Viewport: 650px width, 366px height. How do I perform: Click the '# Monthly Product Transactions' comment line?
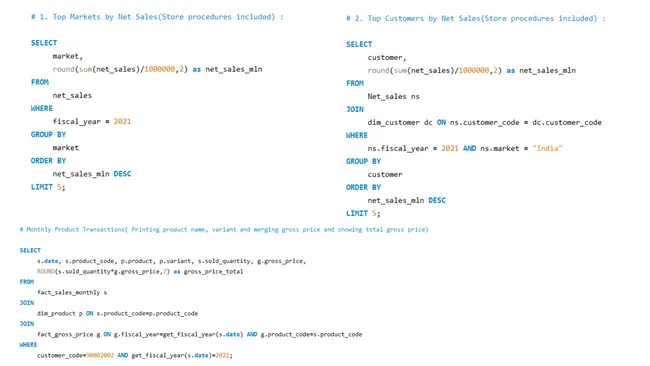click(x=224, y=229)
